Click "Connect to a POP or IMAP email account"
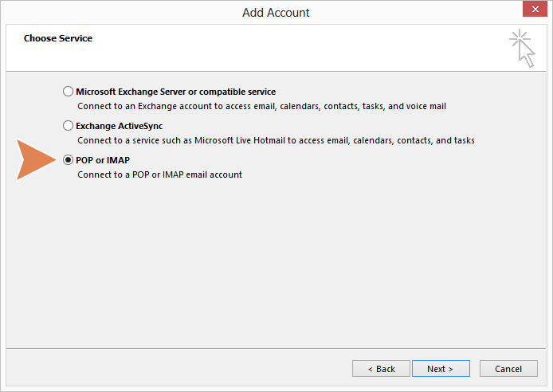 tap(159, 174)
